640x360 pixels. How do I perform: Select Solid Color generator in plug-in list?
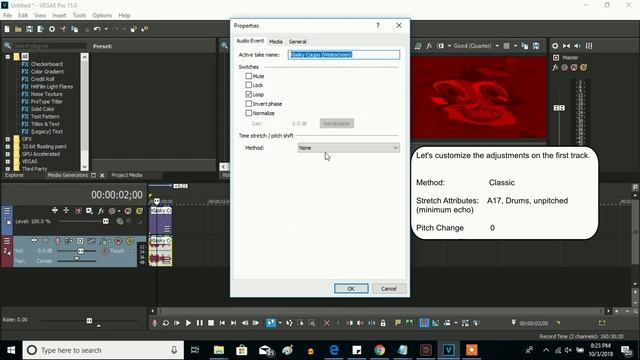pos(42,109)
